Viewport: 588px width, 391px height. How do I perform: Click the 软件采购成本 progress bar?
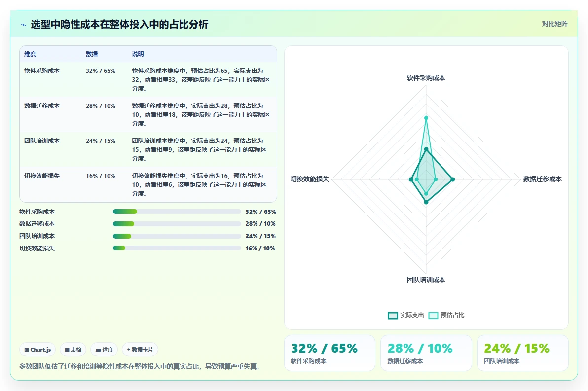click(x=177, y=212)
